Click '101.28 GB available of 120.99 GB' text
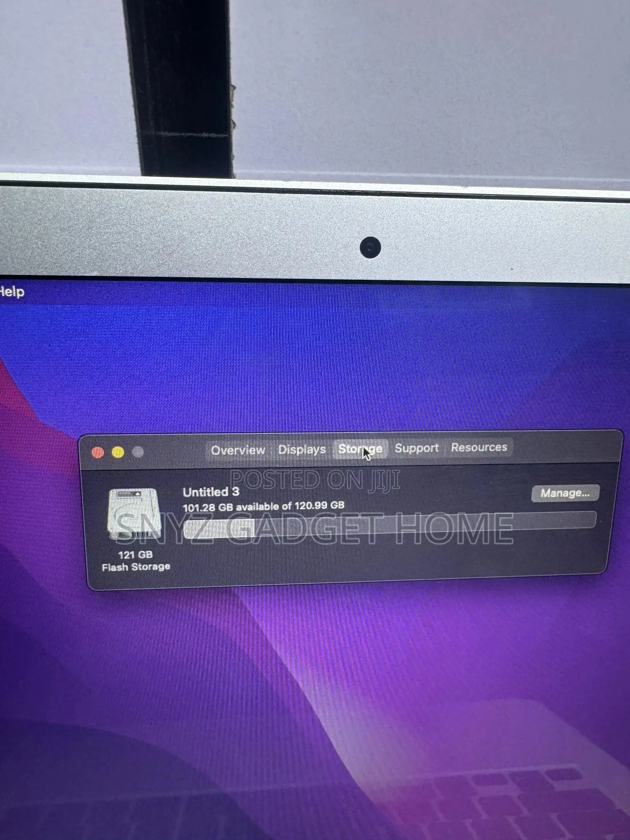Image resolution: width=630 pixels, height=840 pixels. [264, 506]
